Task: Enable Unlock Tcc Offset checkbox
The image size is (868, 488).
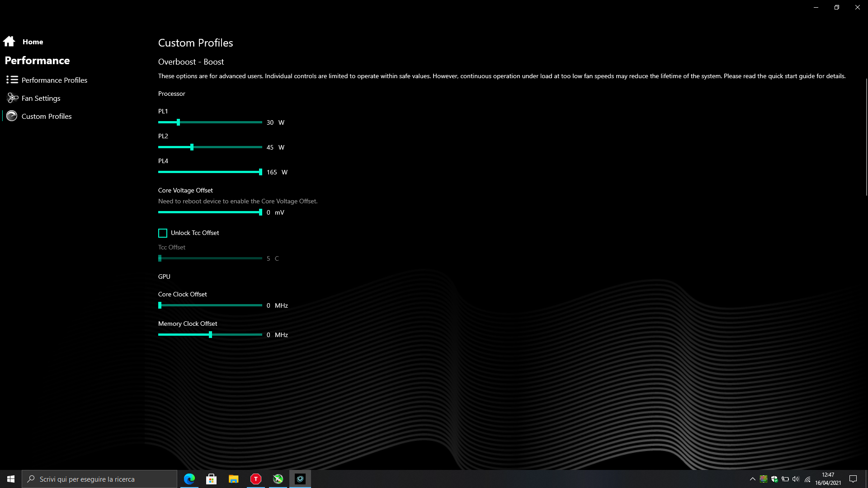Action: click(163, 233)
